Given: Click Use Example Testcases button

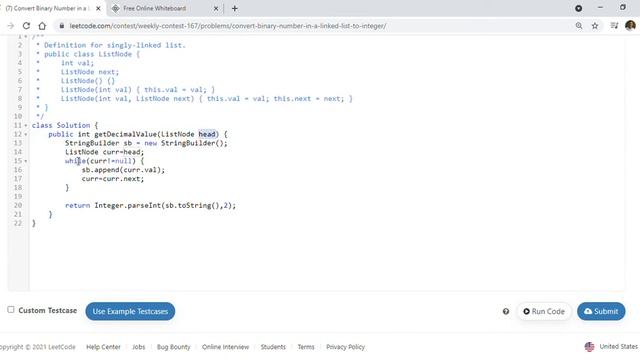Looking at the screenshot, I should click(130, 311).
